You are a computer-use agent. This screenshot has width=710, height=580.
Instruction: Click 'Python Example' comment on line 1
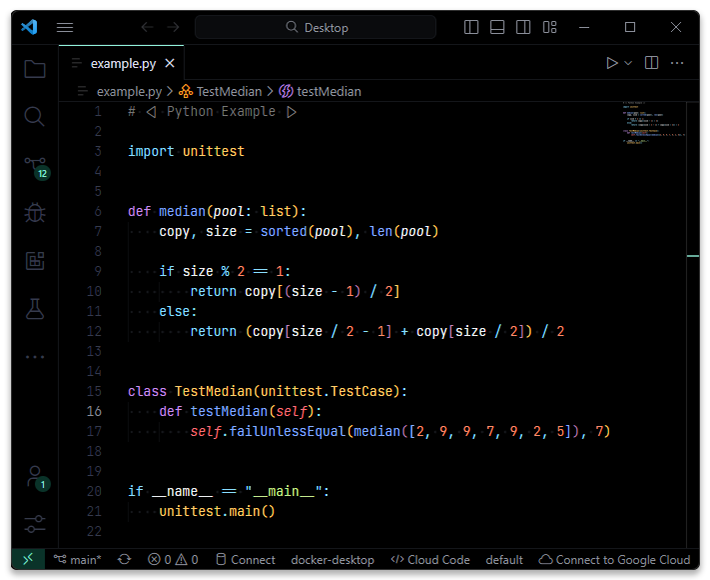221,111
